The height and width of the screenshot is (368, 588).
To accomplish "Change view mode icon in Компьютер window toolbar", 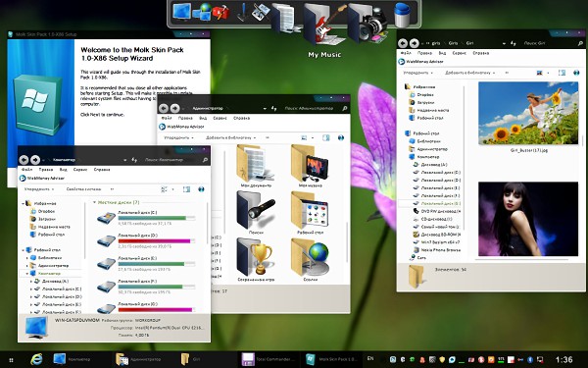I will [x=164, y=189].
